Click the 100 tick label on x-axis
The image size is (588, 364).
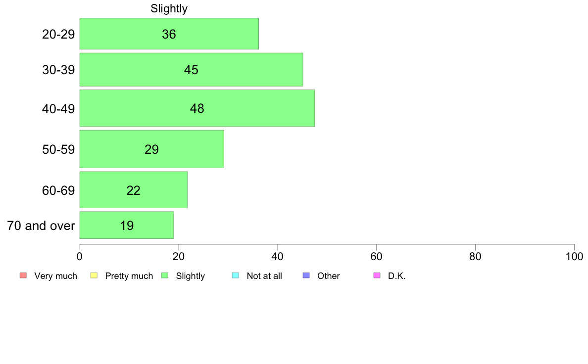[575, 256]
